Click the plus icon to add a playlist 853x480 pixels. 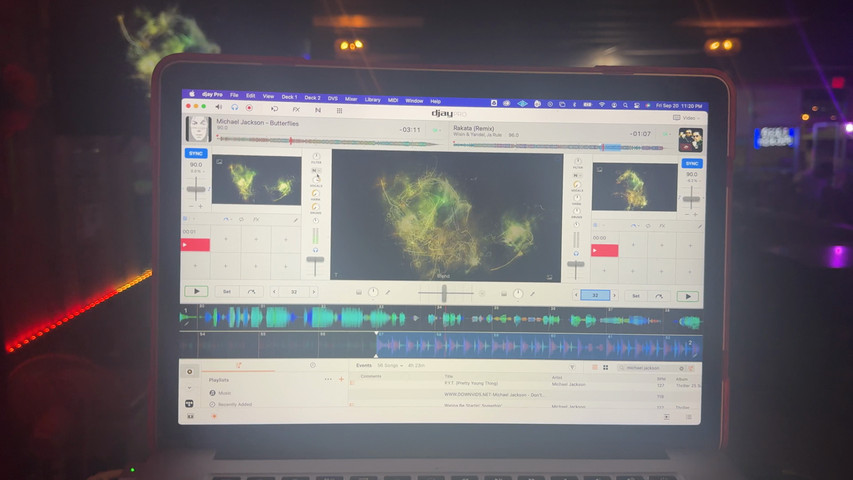click(x=341, y=379)
